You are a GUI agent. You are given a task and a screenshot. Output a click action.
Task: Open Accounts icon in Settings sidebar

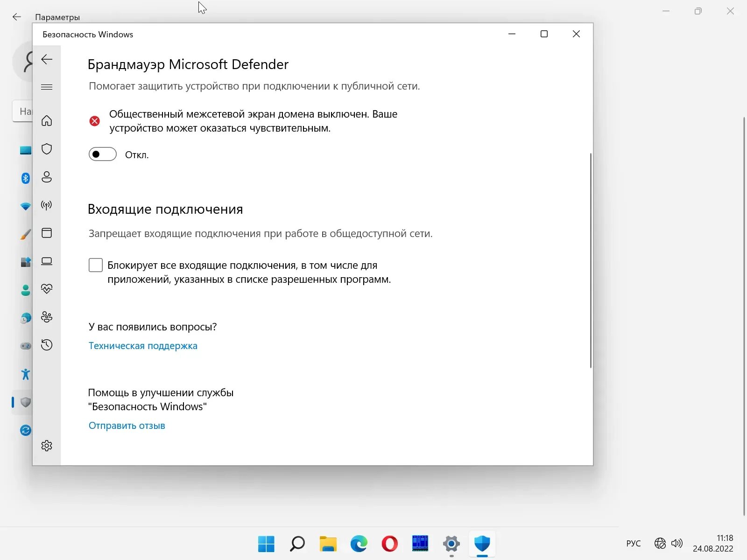[25, 290]
